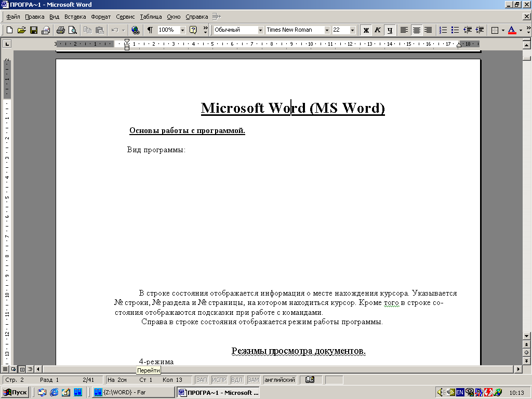This screenshot has height=399, width=532.
Task: Open the zoom 100% dropdown
Action: point(182,30)
